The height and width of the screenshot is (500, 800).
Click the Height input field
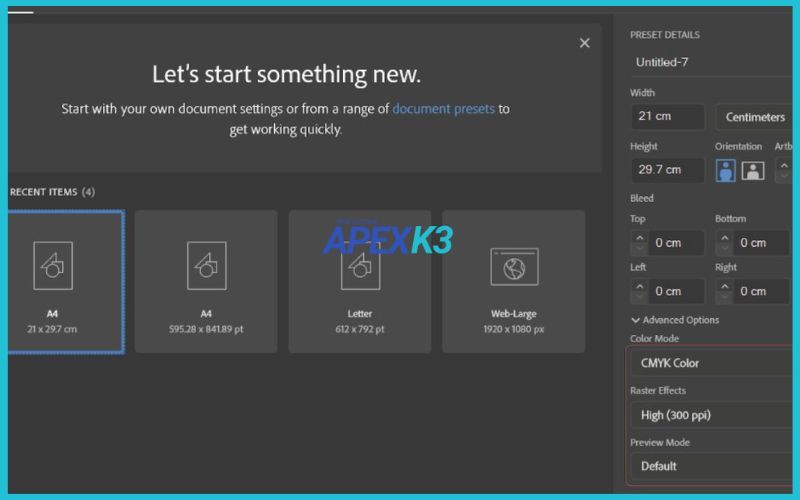(667, 169)
